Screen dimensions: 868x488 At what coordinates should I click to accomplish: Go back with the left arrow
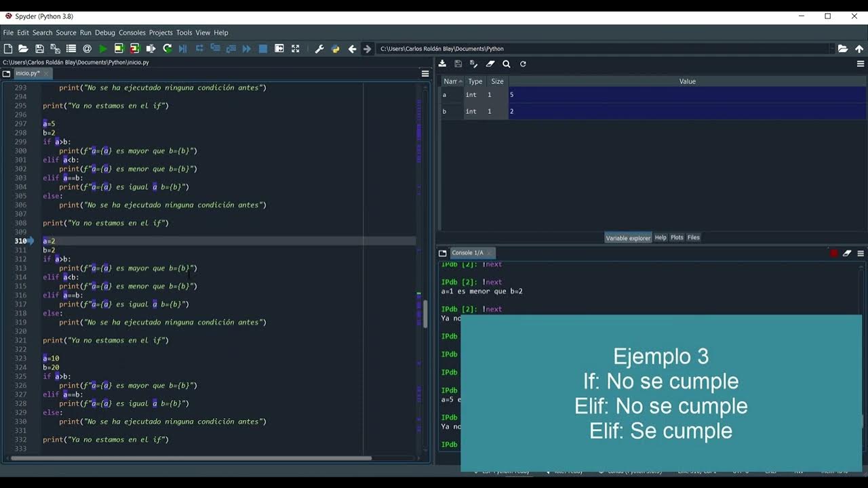[352, 49]
